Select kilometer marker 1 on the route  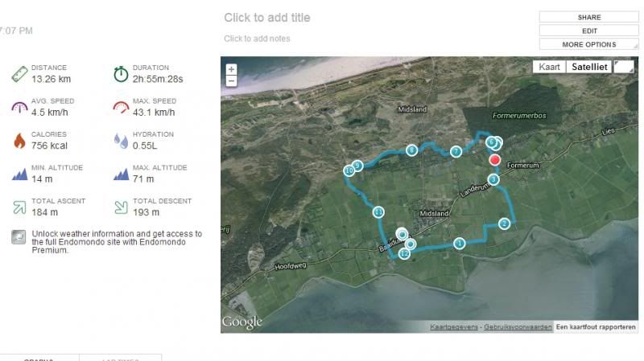tap(459, 243)
